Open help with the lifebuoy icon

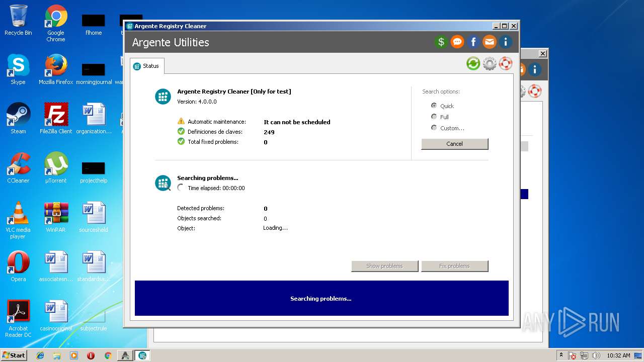pyautogui.click(x=506, y=63)
